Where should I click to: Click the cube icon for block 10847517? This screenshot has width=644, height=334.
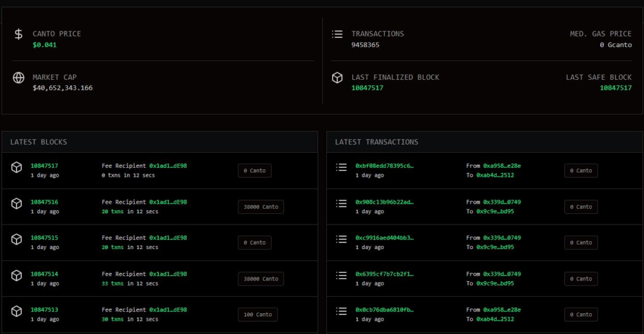coord(16,167)
